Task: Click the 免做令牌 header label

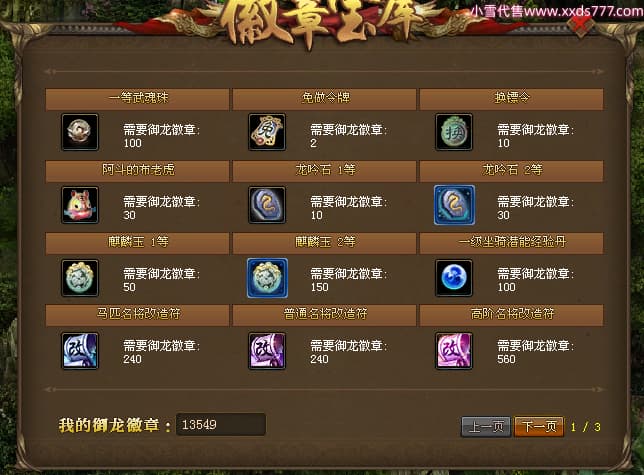Action: tap(326, 98)
